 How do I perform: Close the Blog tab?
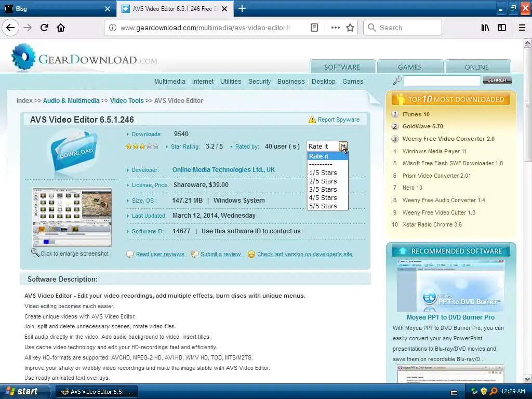pos(108,9)
